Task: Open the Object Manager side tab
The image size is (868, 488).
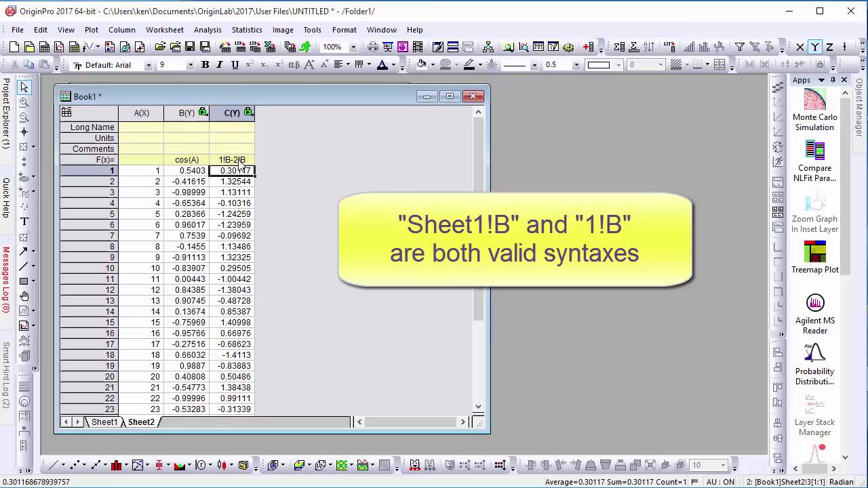Action: [859, 108]
